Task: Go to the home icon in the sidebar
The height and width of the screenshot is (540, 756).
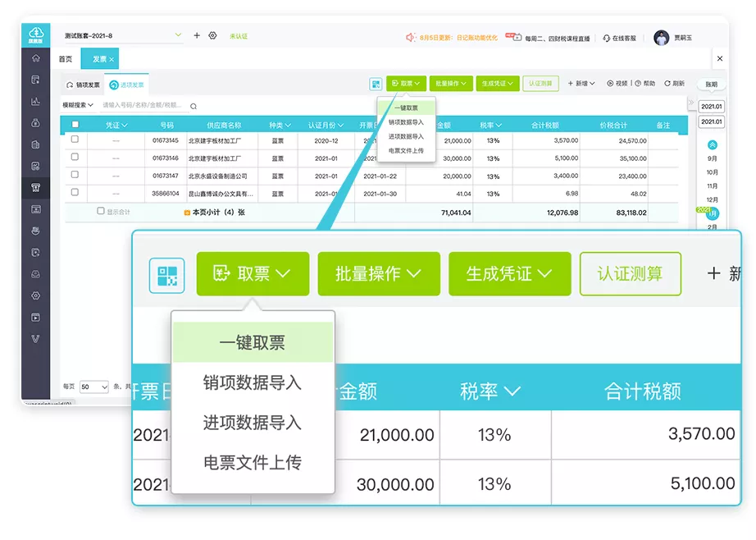Action: (35, 58)
